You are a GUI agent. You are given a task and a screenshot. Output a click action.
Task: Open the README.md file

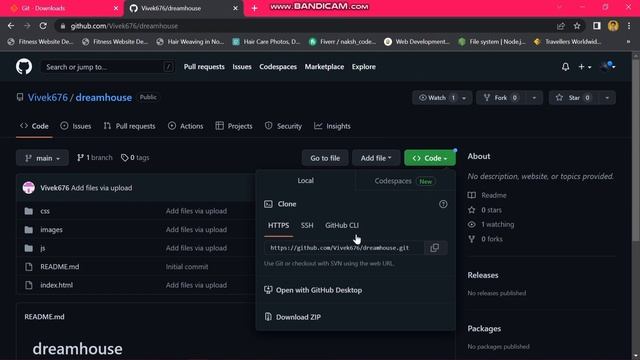[60, 267]
